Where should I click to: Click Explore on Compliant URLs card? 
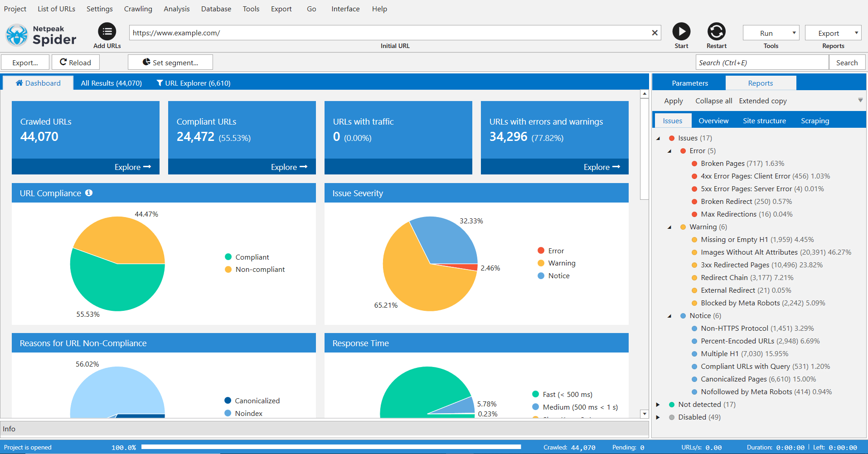click(x=289, y=167)
